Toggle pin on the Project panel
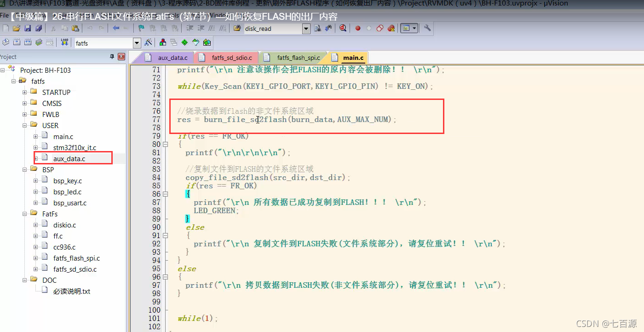The height and width of the screenshot is (332, 644). [x=112, y=57]
